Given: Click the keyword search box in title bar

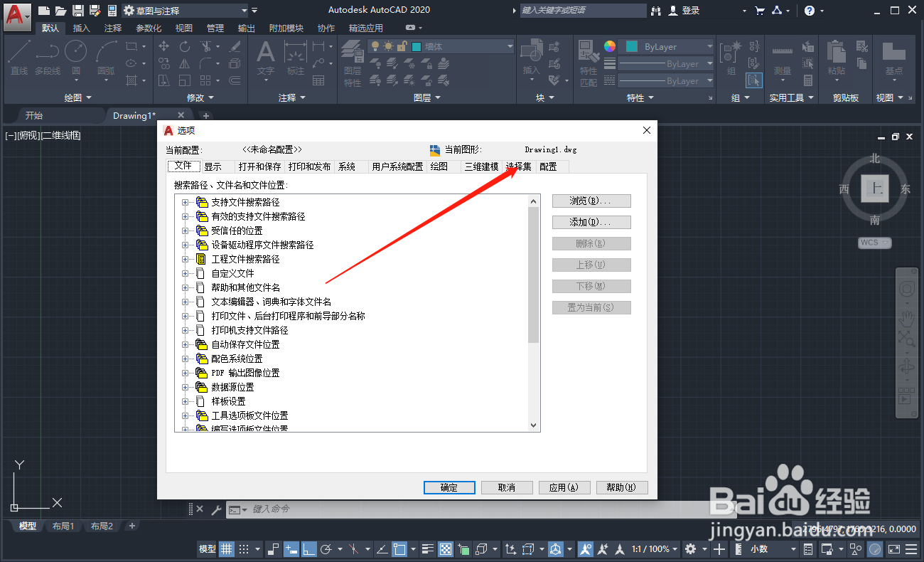Looking at the screenshot, I should coord(583,11).
